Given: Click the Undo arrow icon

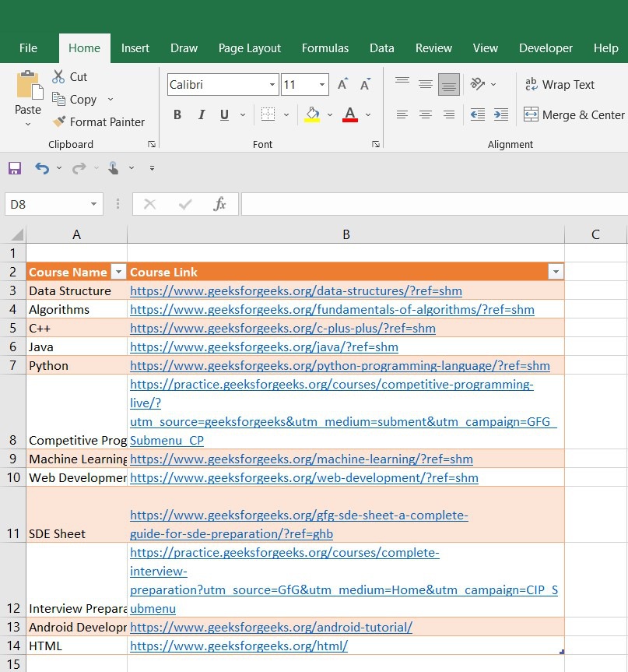Looking at the screenshot, I should tap(42, 168).
